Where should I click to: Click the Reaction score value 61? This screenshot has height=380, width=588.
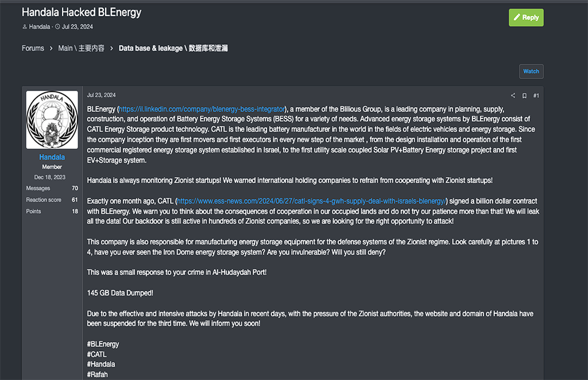[x=75, y=199]
